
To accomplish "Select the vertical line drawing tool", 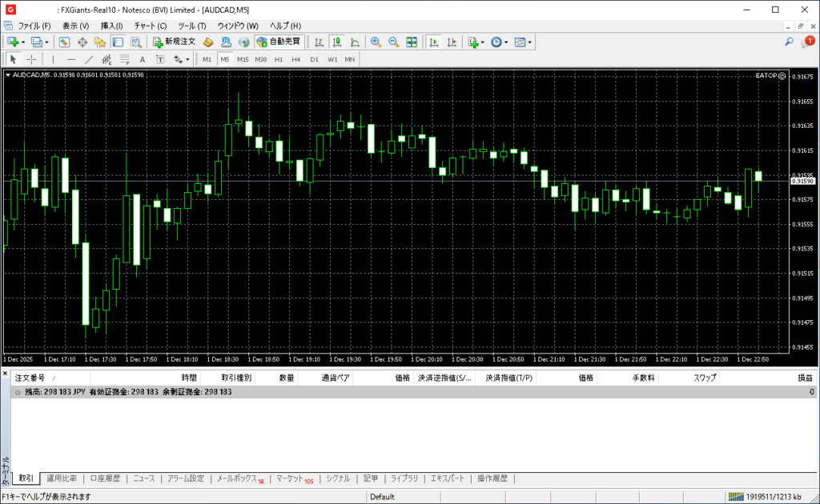I will pos(54,59).
